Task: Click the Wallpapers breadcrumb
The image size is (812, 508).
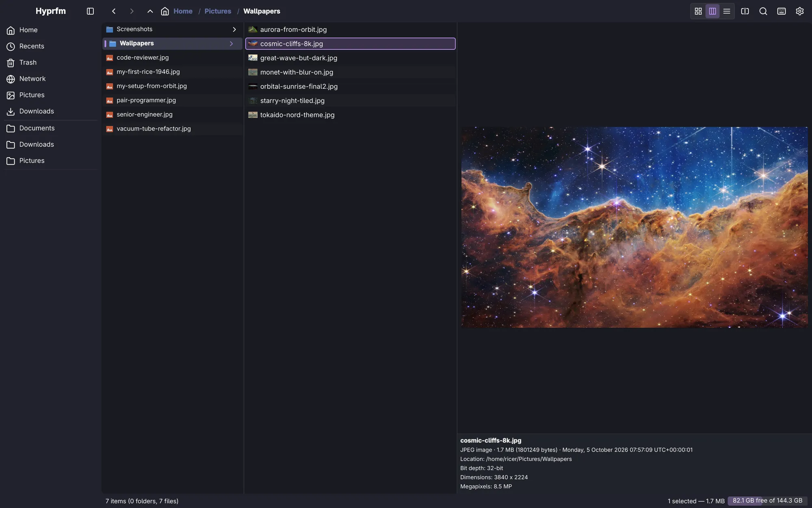Action: 262,11
